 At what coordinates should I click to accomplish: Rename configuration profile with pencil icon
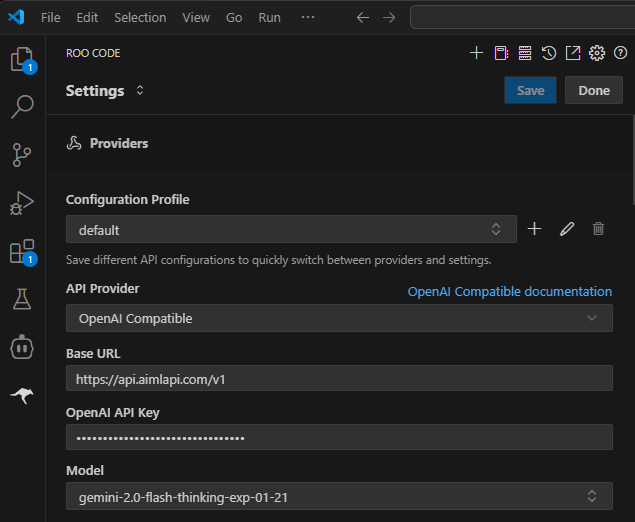coord(567,229)
